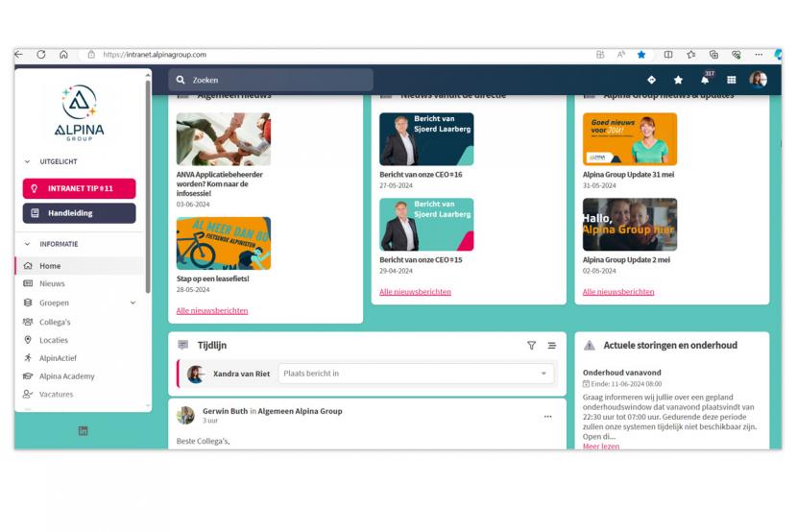Click the sidebar vertical scrollbar
The width and height of the screenshot is (797, 532).
(x=148, y=185)
